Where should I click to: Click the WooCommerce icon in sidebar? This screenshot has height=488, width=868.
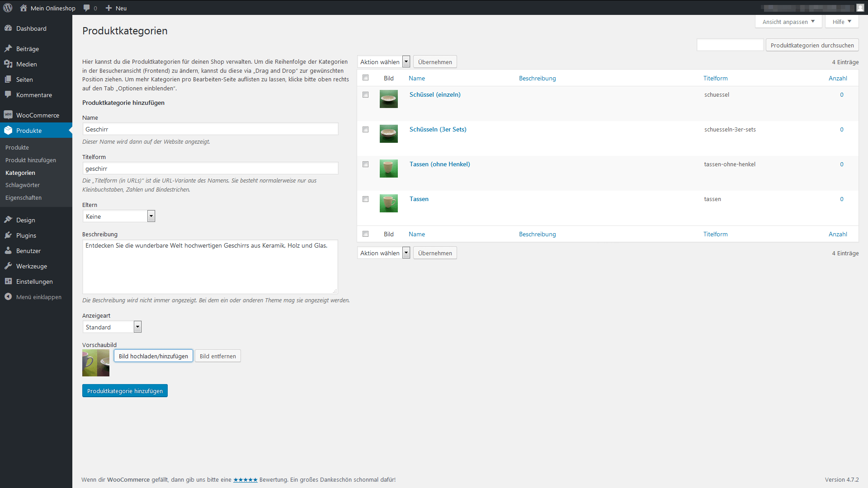8,115
